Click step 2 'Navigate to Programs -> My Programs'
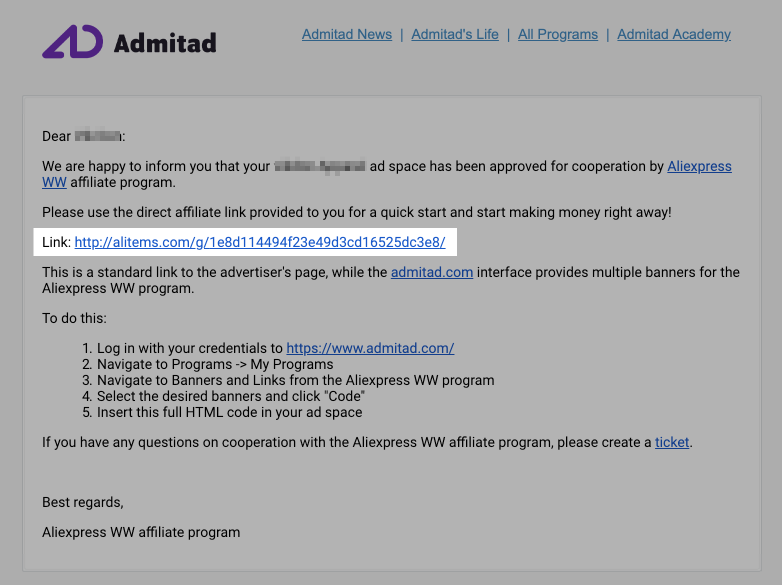Image resolution: width=782 pixels, height=585 pixels. (x=215, y=364)
